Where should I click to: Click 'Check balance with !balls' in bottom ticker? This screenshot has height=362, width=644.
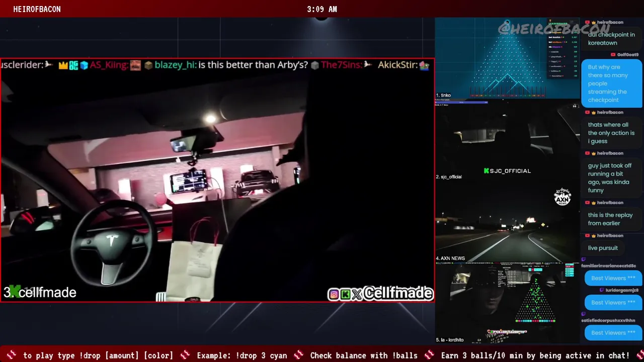tap(364, 355)
